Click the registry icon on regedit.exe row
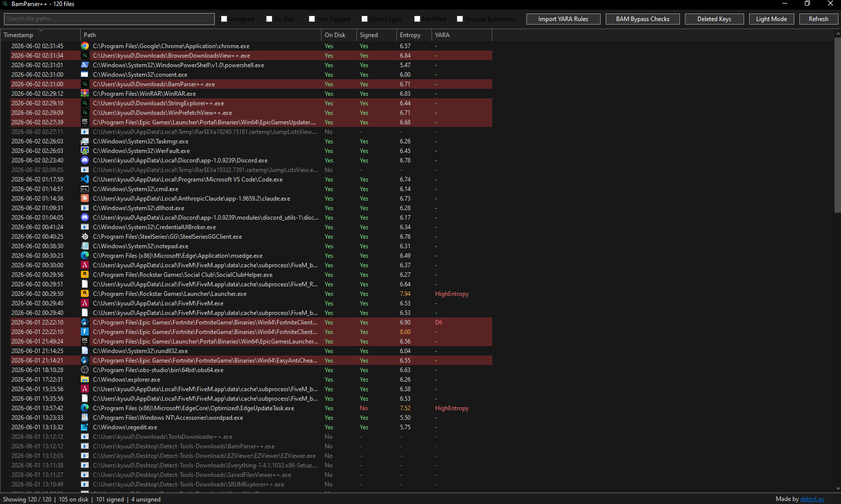841x504 pixels. 85,427
